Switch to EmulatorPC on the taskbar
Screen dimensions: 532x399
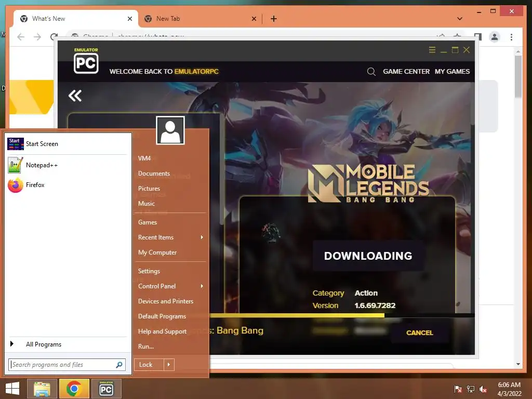106,389
